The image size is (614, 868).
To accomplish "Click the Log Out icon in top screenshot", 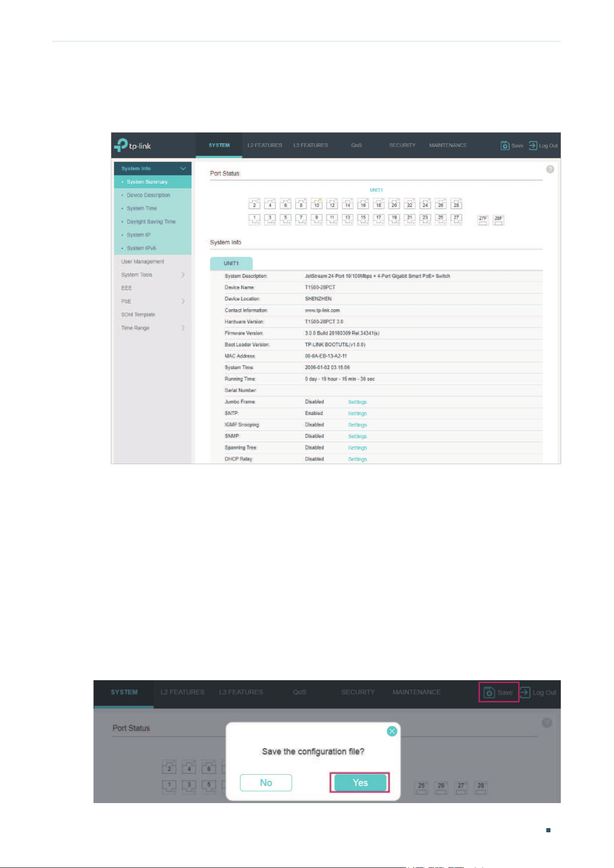I will coord(533,146).
